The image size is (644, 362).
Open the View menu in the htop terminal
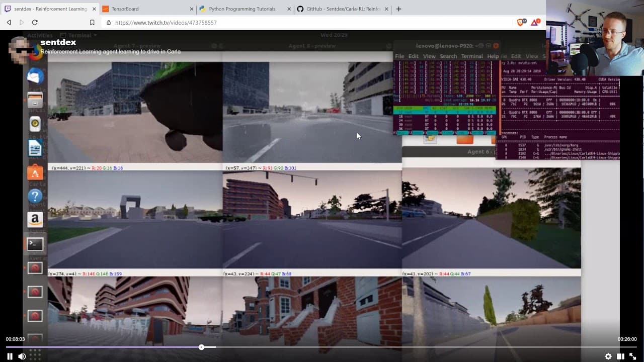pos(429,56)
